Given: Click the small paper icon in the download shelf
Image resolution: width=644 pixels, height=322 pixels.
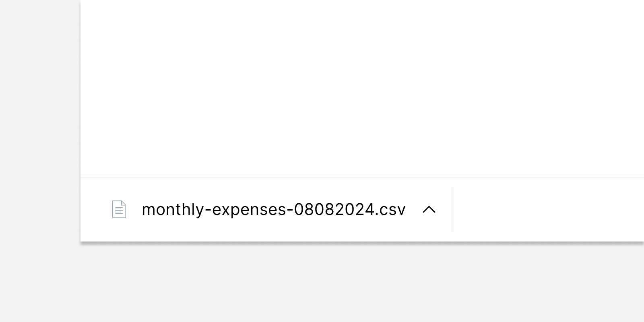Looking at the screenshot, I should (119, 209).
